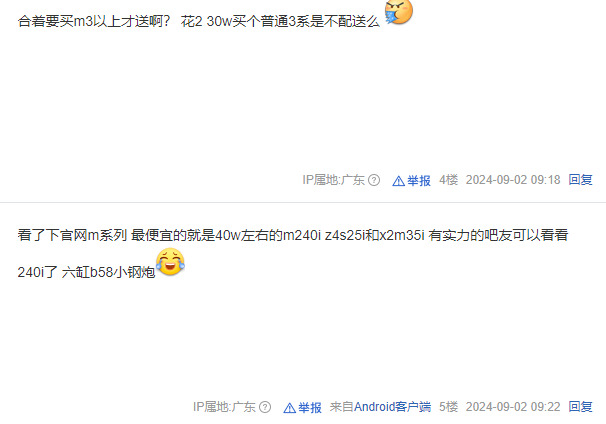Click the 5楼 floor number label
The height and width of the screenshot is (424, 606).
pos(448,407)
